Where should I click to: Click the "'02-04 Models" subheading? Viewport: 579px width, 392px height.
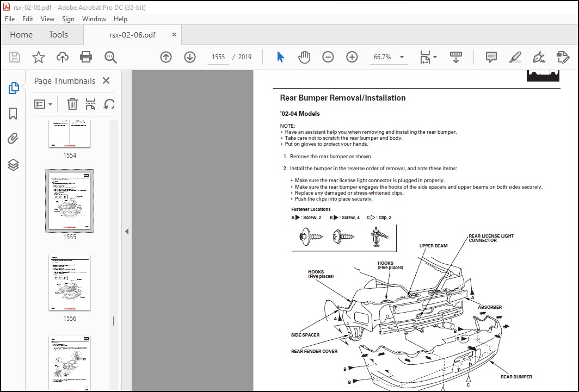tap(299, 114)
